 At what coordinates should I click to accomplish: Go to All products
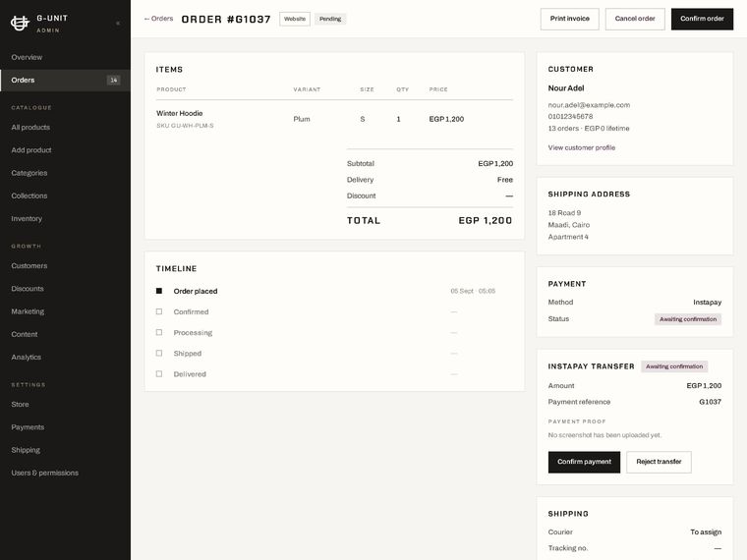pyautogui.click(x=30, y=127)
